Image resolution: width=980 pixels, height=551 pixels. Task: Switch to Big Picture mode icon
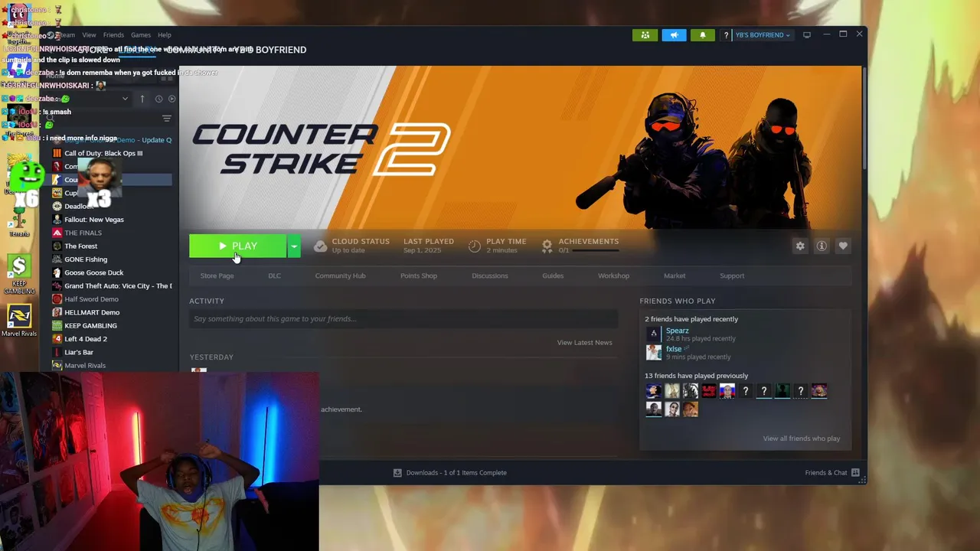pos(806,35)
